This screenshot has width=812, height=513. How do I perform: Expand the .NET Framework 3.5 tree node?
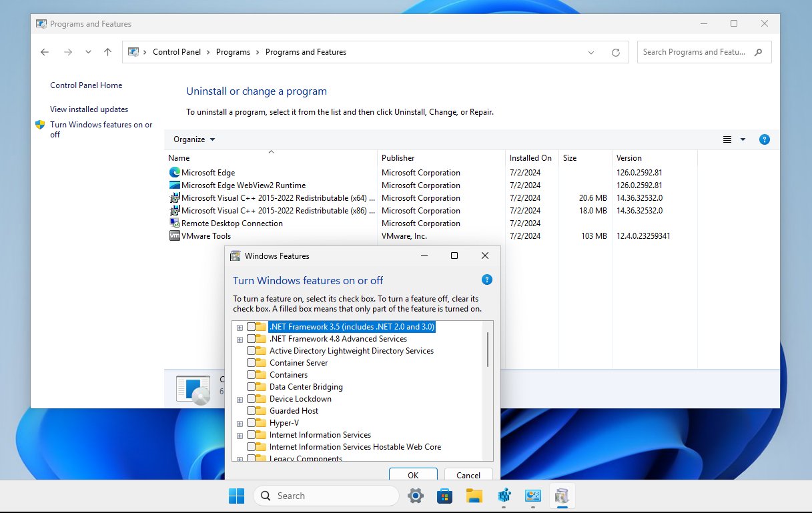tap(240, 328)
